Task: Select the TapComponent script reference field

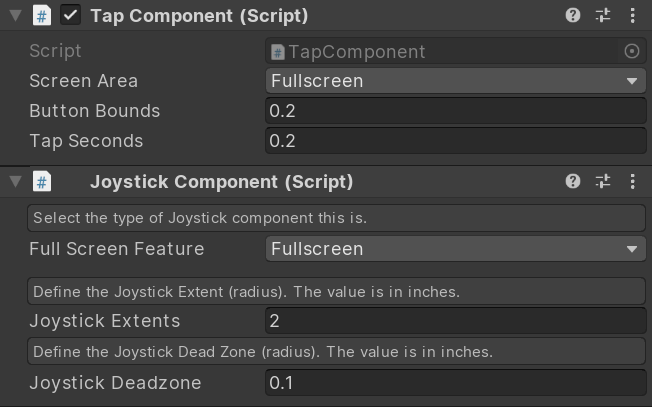Action: 443,51
